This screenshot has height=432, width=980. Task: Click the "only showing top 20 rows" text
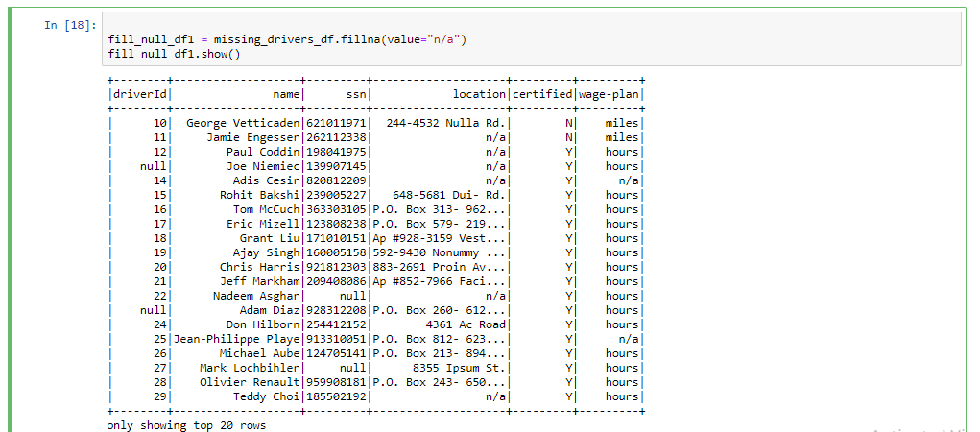click(186, 425)
